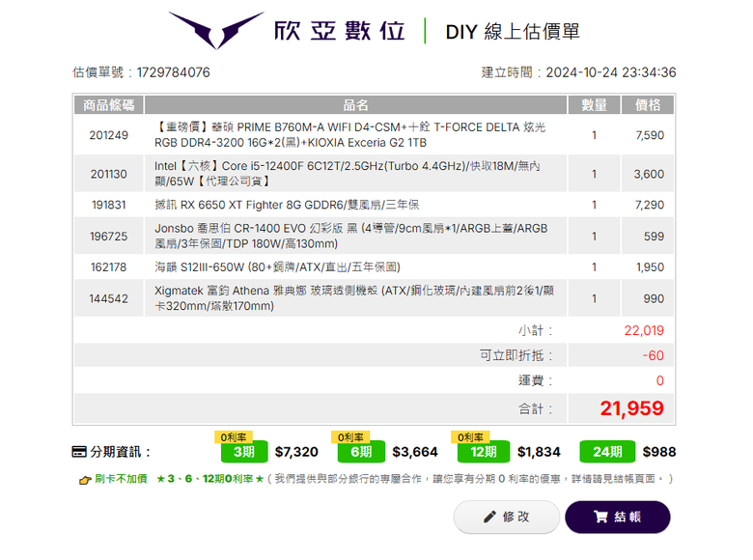Click the credit card icon beside 分期資訊
This screenshot has height=560, width=753.
[79, 452]
